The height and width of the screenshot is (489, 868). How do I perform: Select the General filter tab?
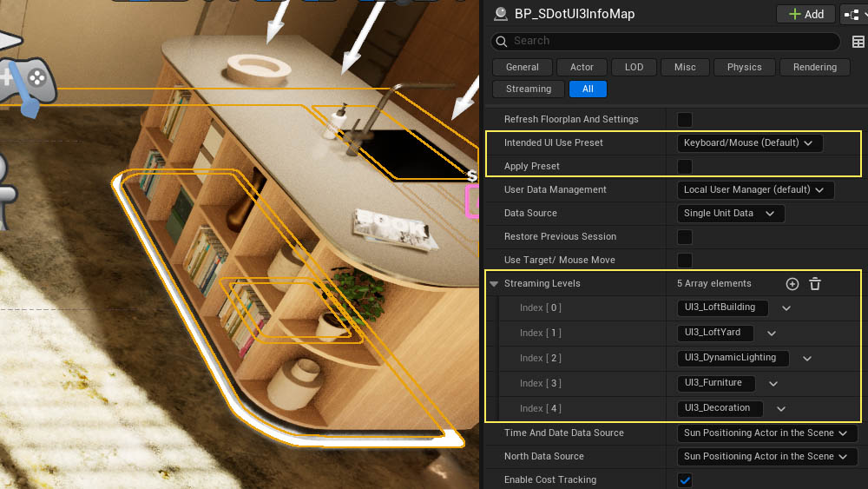(522, 67)
